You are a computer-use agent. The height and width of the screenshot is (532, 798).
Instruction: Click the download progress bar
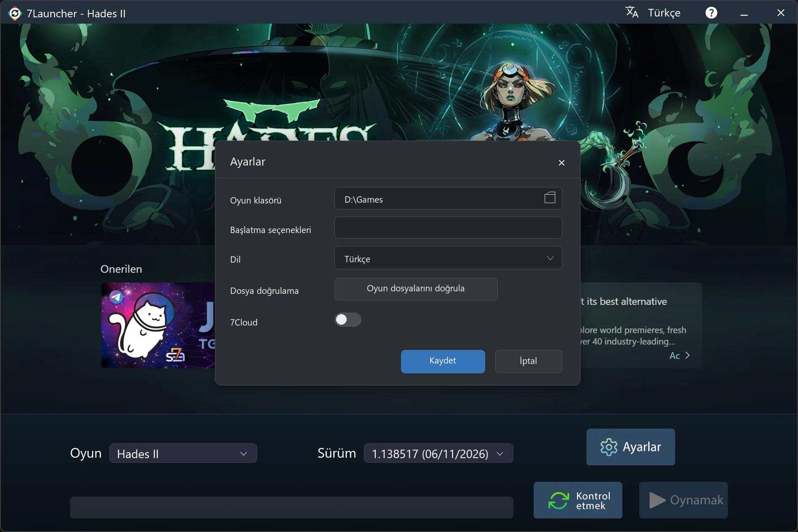click(291, 508)
